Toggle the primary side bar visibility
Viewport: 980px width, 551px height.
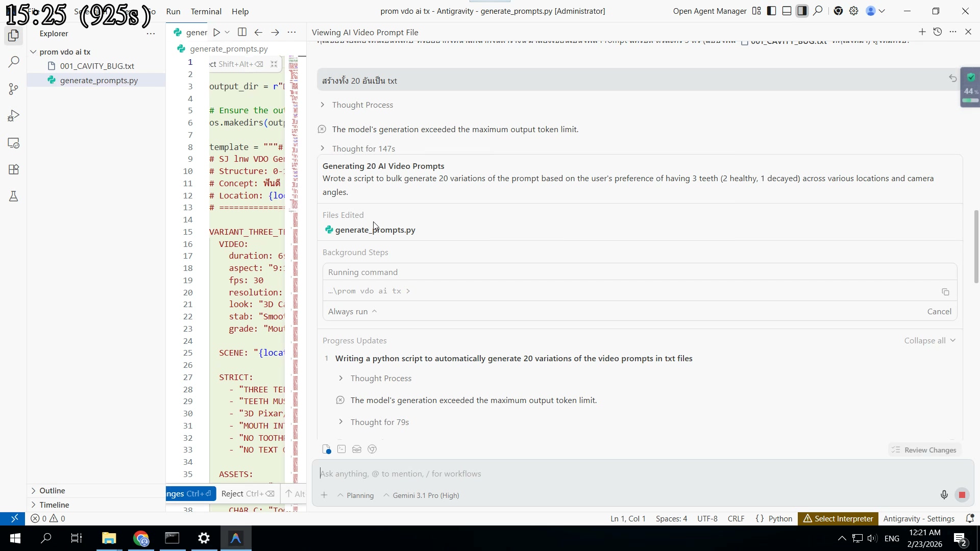[x=771, y=11]
